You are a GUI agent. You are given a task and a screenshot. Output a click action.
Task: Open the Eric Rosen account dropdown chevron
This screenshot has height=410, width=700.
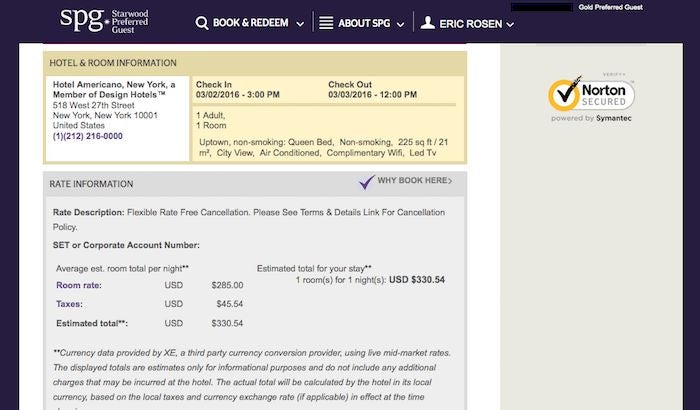tap(510, 25)
